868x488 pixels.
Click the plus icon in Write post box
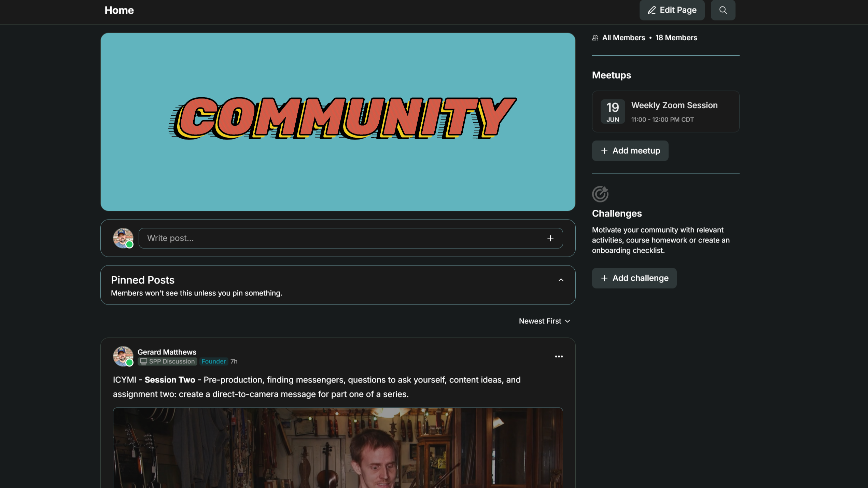point(550,238)
